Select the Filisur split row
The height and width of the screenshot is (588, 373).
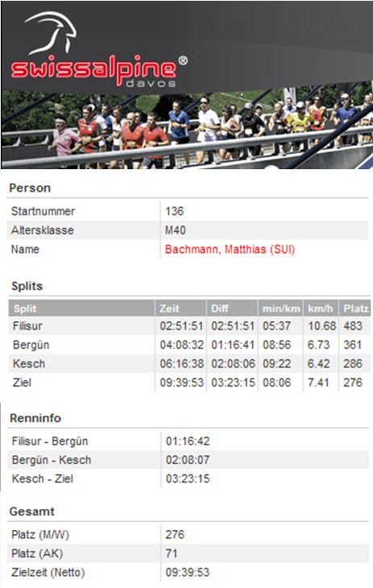click(x=189, y=326)
